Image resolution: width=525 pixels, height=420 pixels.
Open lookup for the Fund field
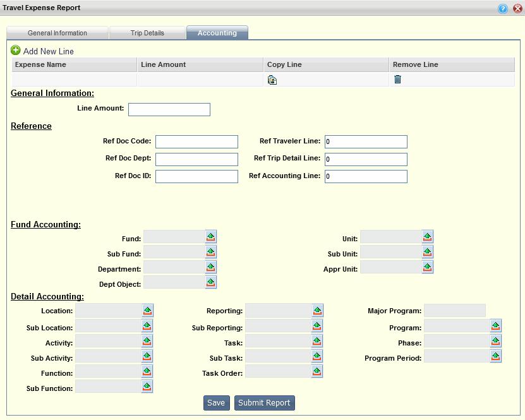tap(211, 237)
